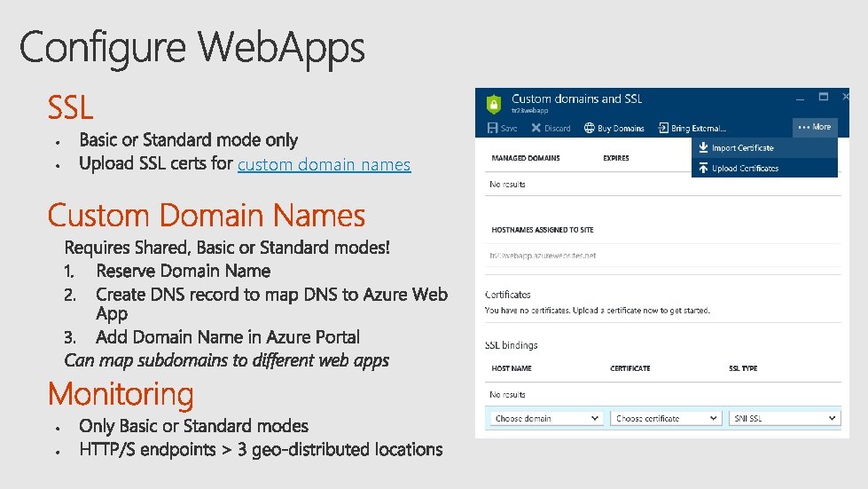Open the Choose certificate dropdown
This screenshot has height=489, width=868.
click(665, 418)
